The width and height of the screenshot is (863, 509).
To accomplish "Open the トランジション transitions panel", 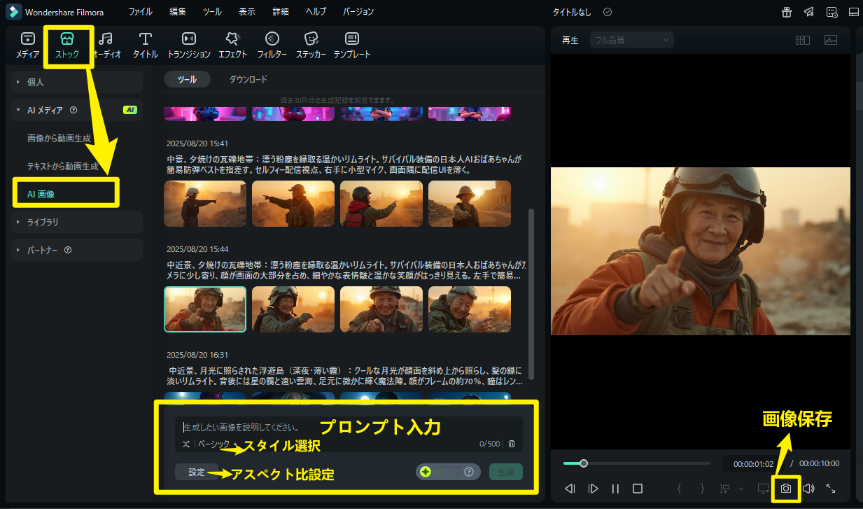I will (x=189, y=45).
